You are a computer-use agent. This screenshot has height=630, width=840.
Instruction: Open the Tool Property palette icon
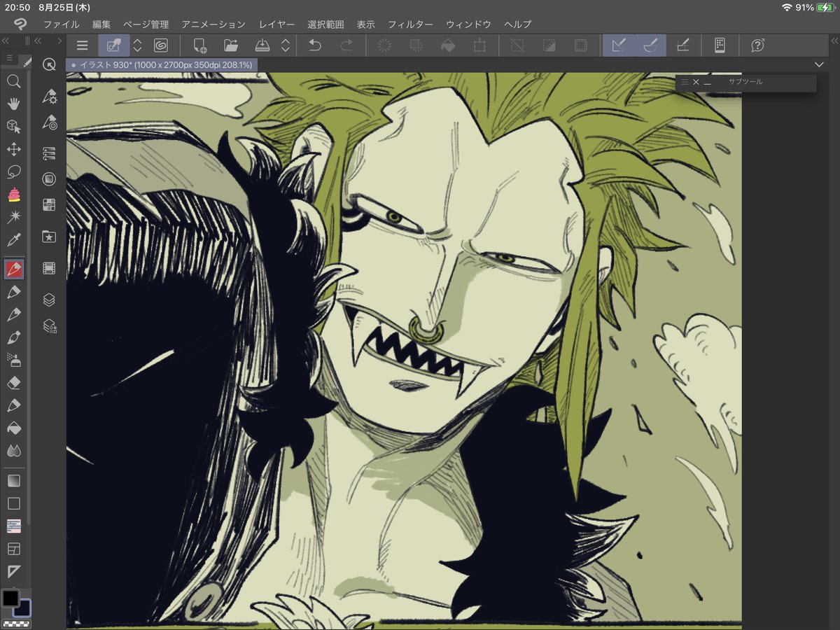click(49, 97)
